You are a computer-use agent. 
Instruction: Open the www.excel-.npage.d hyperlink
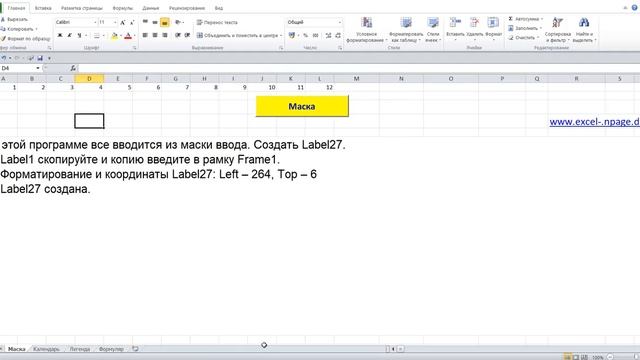coord(594,122)
